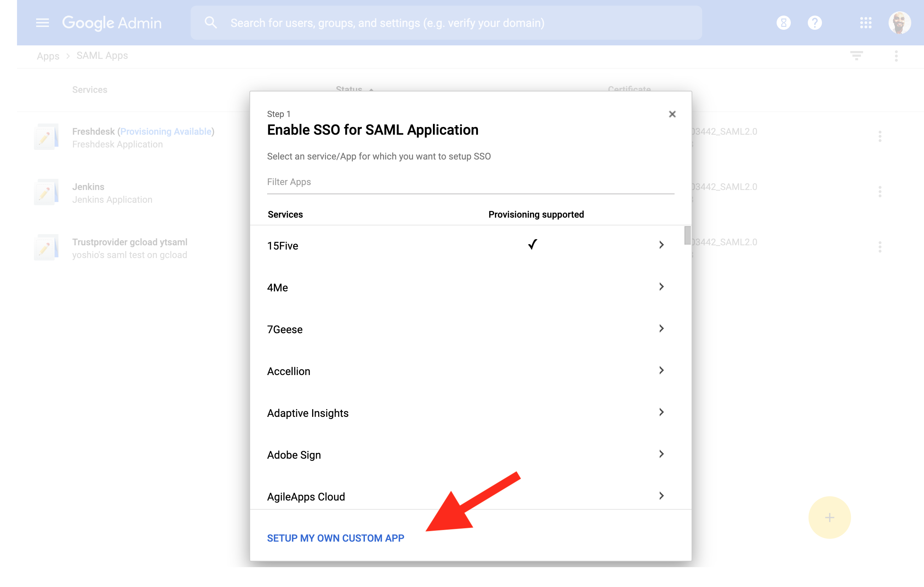
Task: Select the Adobe Sign service name
Action: 294,455
